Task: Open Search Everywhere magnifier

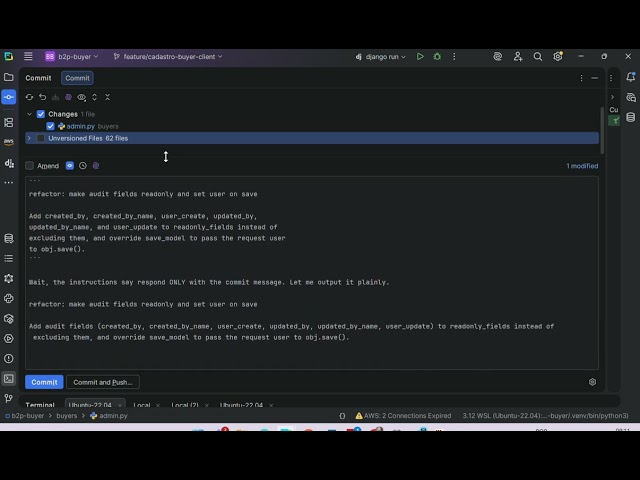Action: [x=538, y=56]
